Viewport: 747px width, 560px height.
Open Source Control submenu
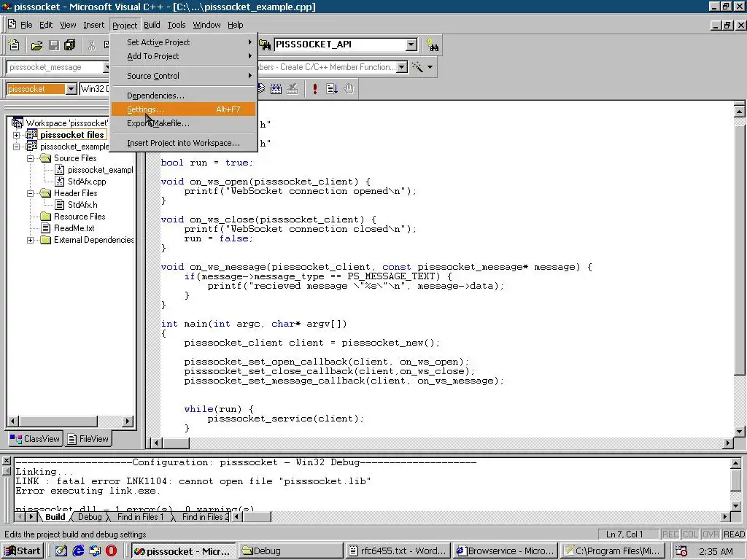click(184, 76)
